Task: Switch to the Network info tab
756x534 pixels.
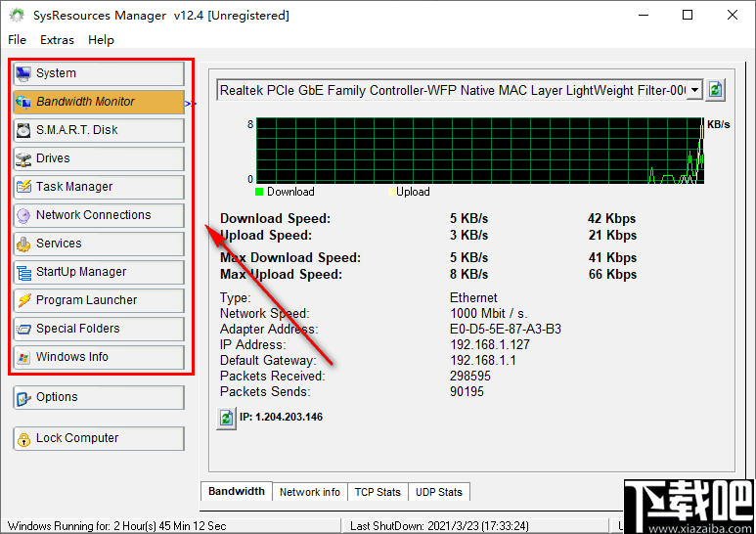Action: tap(309, 492)
